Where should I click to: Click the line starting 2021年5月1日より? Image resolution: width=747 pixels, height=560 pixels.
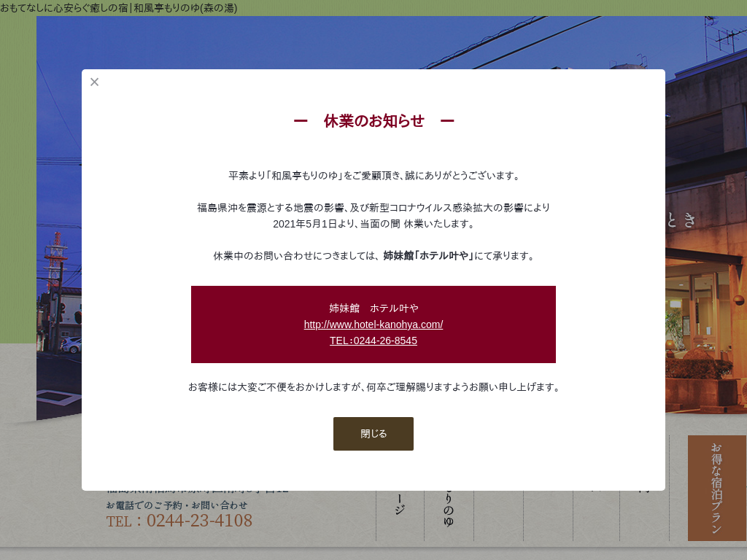(373, 224)
